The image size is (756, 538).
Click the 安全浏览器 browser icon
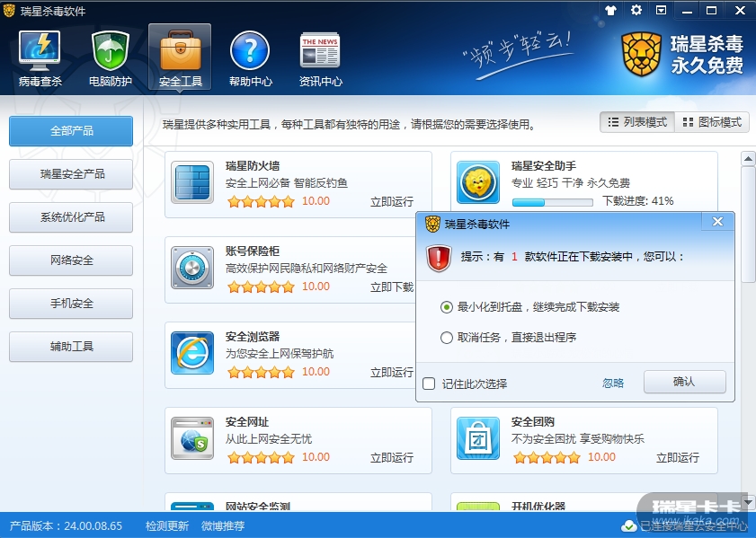click(x=192, y=353)
